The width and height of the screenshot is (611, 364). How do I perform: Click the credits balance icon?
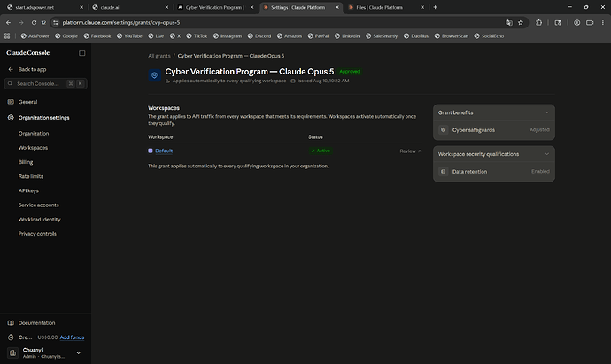[11, 337]
